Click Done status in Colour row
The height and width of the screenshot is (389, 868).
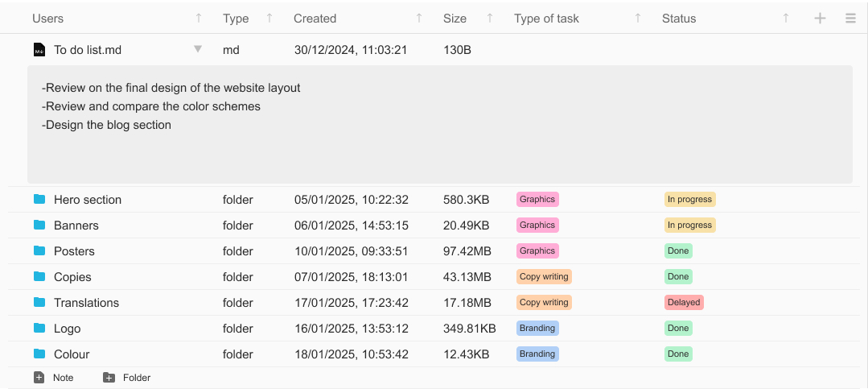point(678,354)
